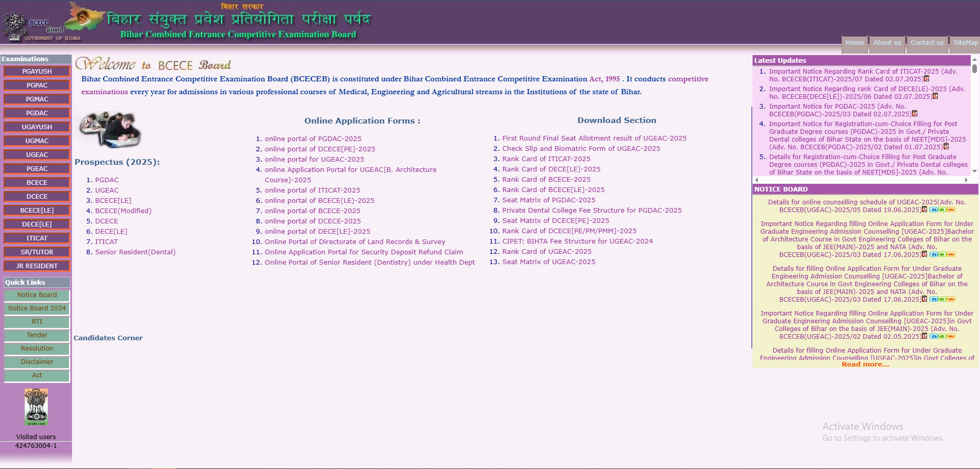Screen dimensions: 980x469
Task: Click PDF icon on NEET[MDS]-2025 choice filling notice
Action: click(x=946, y=147)
